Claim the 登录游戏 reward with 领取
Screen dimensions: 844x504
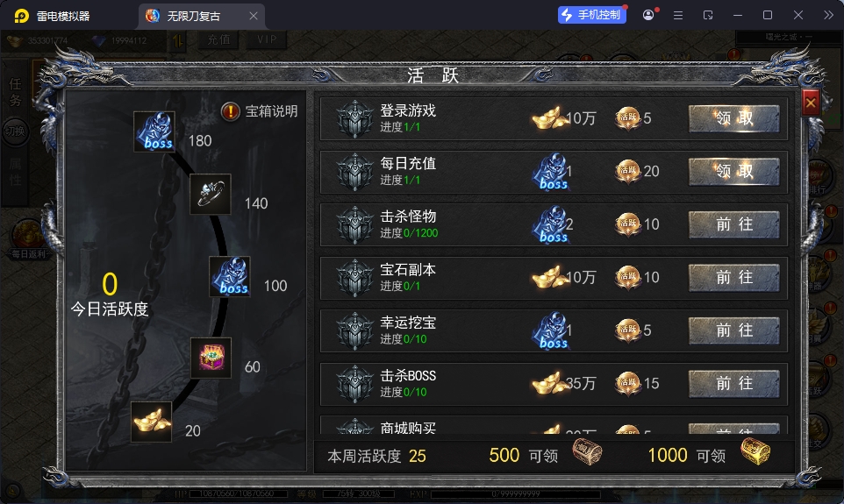coord(734,118)
